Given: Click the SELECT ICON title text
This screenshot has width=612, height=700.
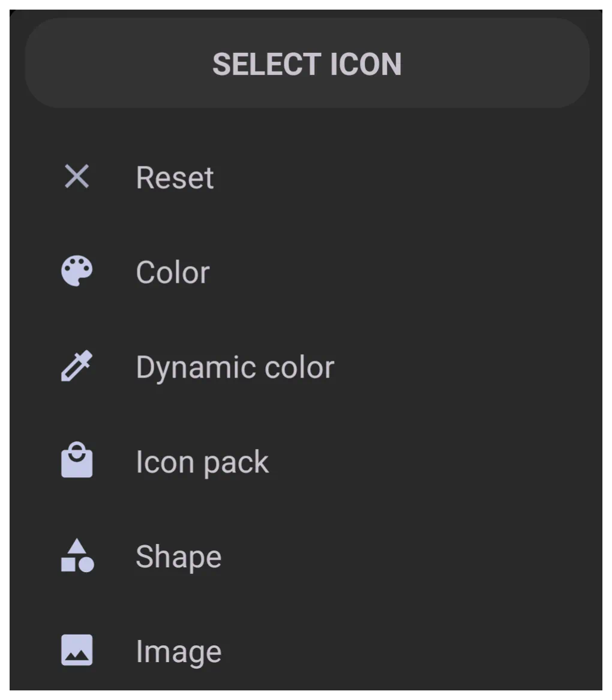Looking at the screenshot, I should pyautogui.click(x=307, y=64).
